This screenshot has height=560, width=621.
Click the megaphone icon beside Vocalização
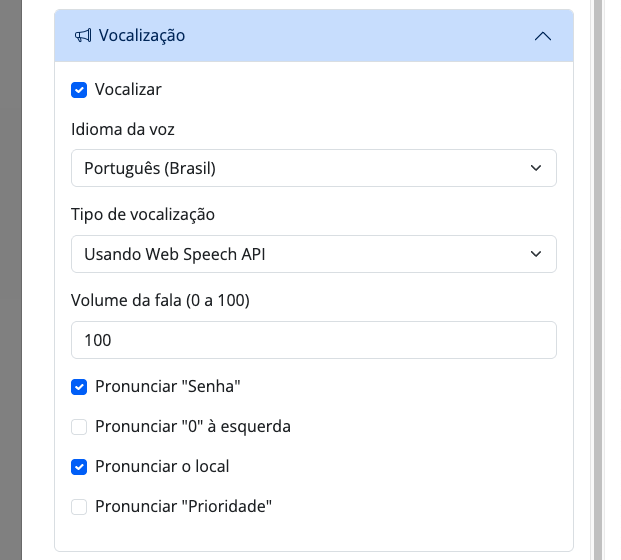tap(83, 36)
